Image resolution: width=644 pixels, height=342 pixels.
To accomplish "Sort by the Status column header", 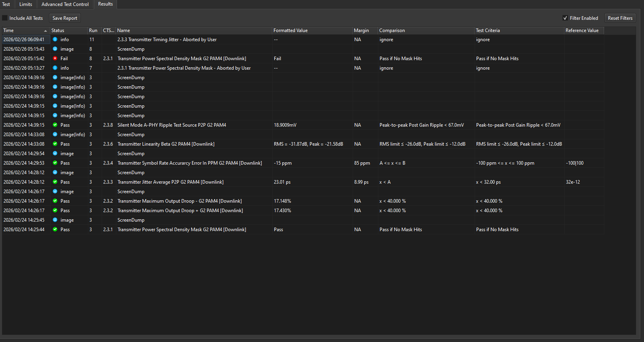I will [67, 30].
